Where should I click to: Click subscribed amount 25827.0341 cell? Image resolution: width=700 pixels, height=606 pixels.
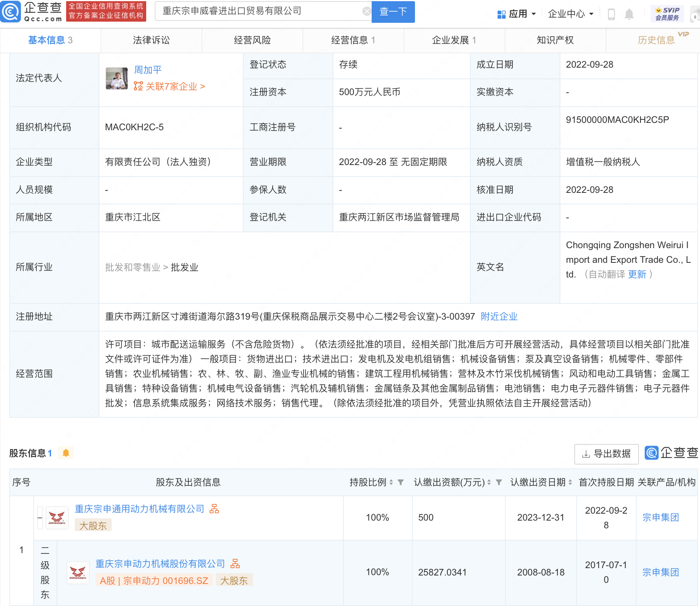point(459,572)
